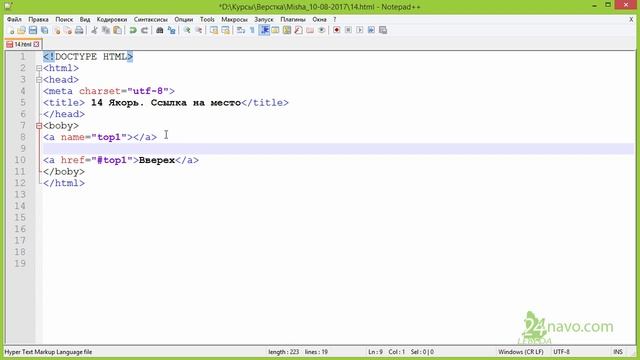This screenshot has width=640, height=360.
Task: Click the Close All toolbar icon
Action: tap(68, 30)
